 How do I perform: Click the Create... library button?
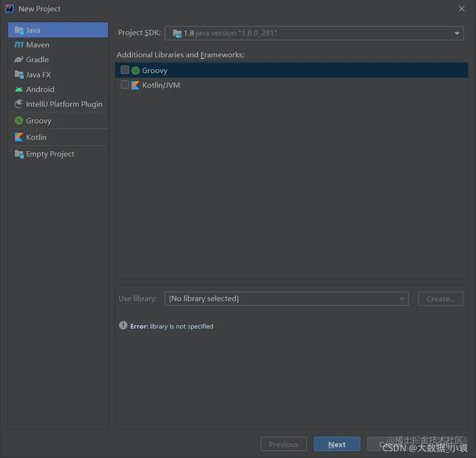440,299
